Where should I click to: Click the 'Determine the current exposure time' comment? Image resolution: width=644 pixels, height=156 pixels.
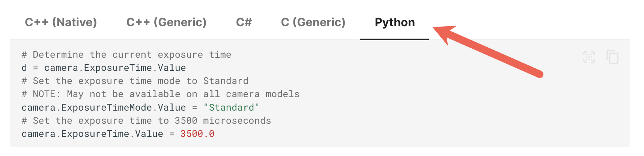(x=126, y=55)
